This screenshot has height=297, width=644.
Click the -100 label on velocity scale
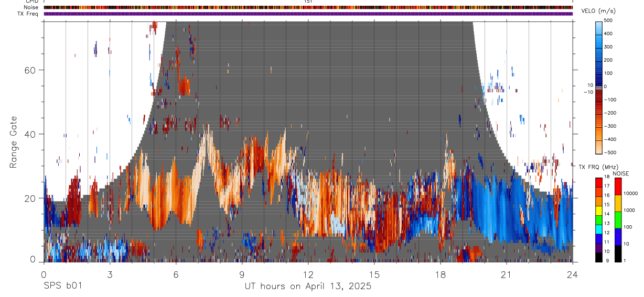[611, 100]
